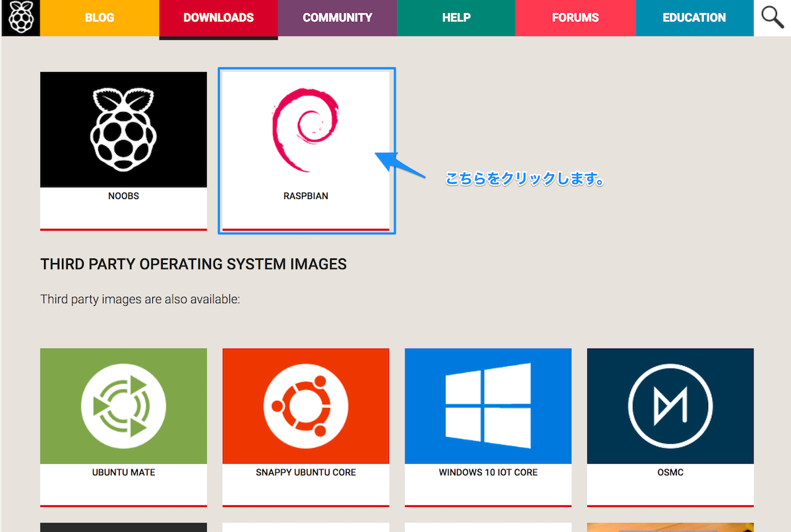Image resolution: width=791 pixels, height=532 pixels.
Task: Click the Raspberry Pi logo home icon
Action: click(x=20, y=18)
